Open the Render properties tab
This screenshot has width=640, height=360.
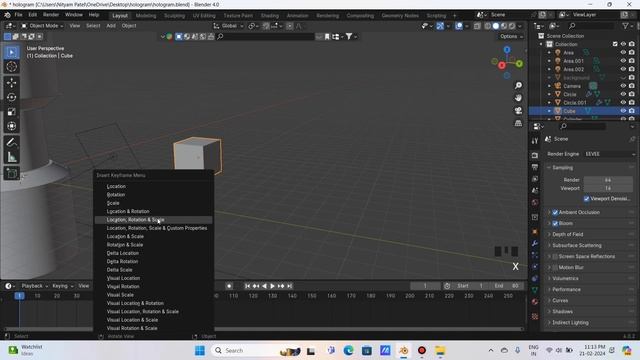point(535,155)
